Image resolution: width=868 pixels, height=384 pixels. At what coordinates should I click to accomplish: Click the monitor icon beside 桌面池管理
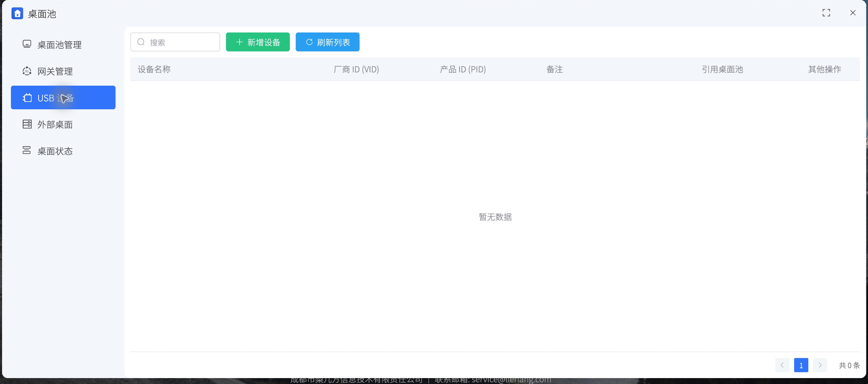[27, 44]
